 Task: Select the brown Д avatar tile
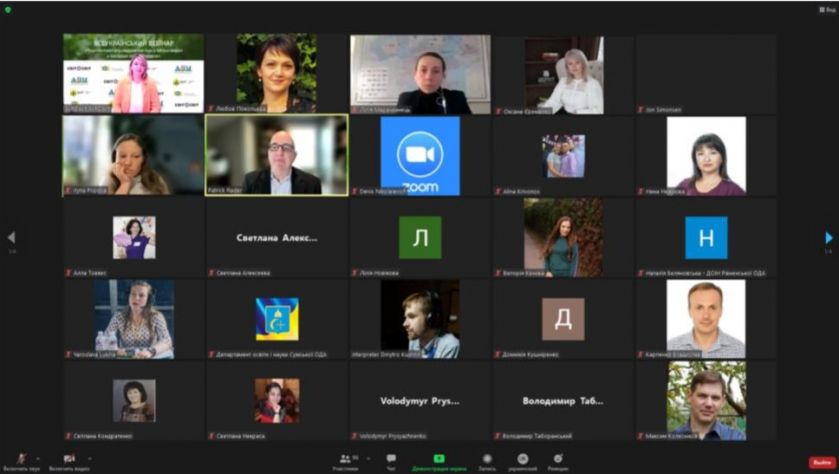(x=563, y=319)
